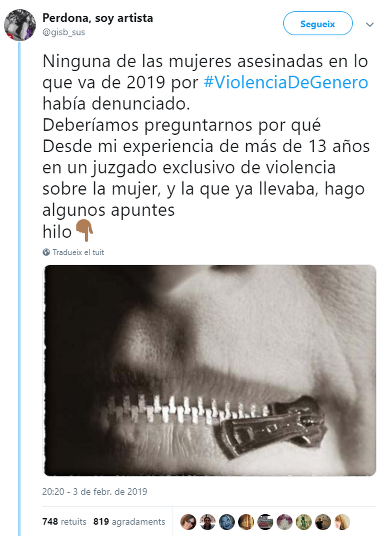Open fifth liker avatar in the row
The width and height of the screenshot is (392, 536).
[265, 522]
